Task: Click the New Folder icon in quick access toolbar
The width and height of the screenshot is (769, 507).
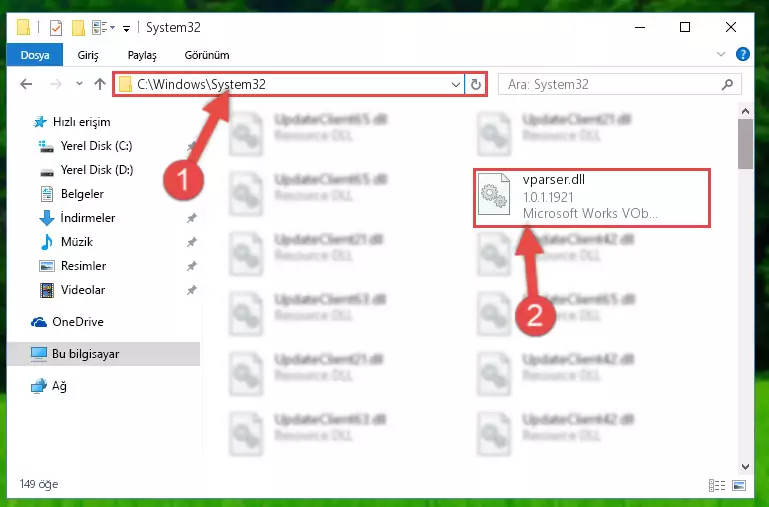Action: click(78, 27)
